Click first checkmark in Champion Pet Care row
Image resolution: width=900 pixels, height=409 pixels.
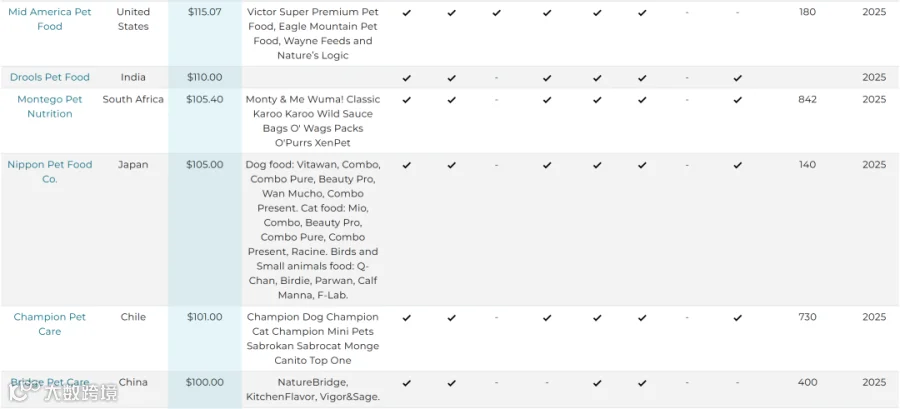point(406,318)
